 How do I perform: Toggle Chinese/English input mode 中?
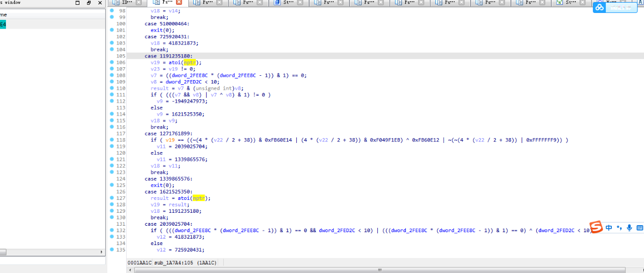point(609,228)
